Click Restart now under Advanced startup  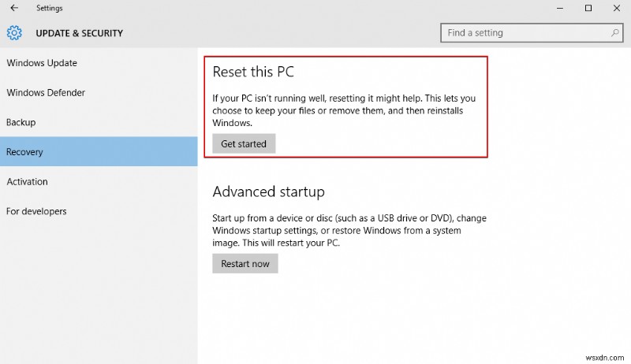(245, 264)
